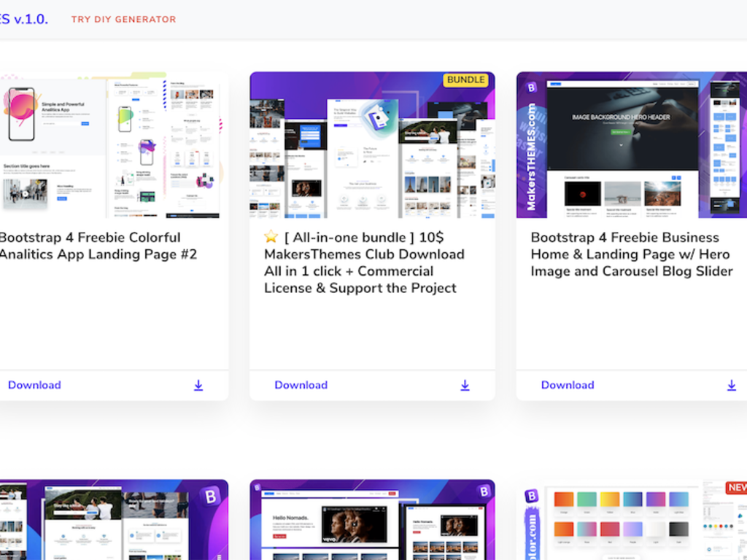Click the yellow BUNDLE badge
The height and width of the screenshot is (560, 747).
coord(465,79)
